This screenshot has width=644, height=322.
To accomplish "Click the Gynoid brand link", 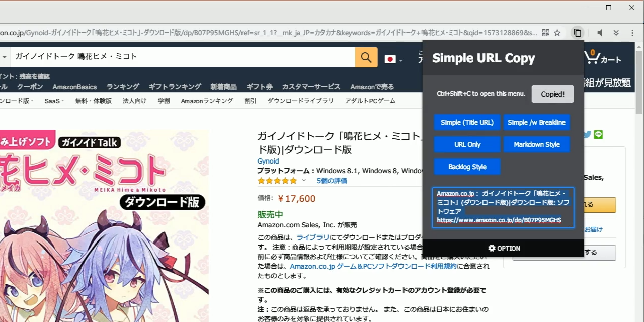I will [268, 161].
